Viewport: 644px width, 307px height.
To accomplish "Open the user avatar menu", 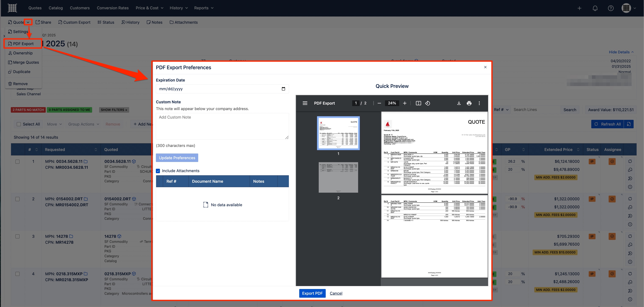I will 629,8.
